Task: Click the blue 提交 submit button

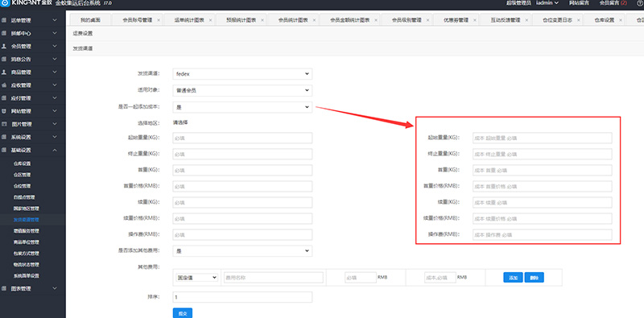Action: tap(183, 313)
